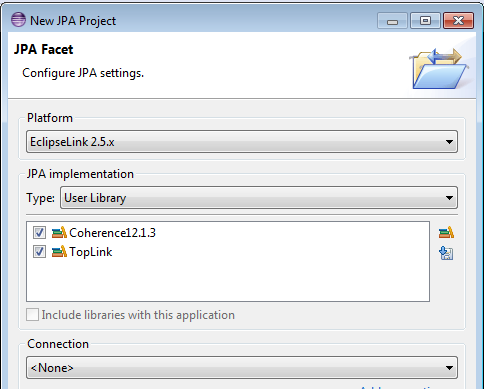Maximize the New JPA Project dialog
This screenshot has width=484, height=389.
pos(425,21)
